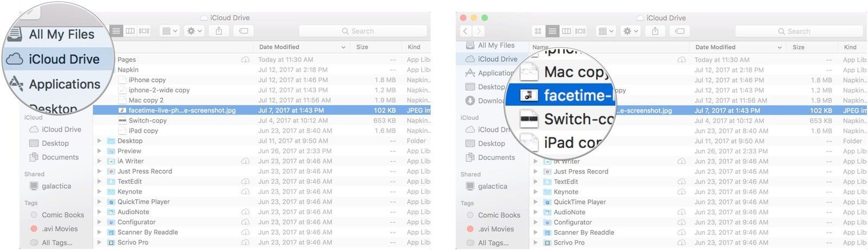Click Edit Tags button in left window toolbar
Image resolution: width=868 pixels, height=250 pixels.
pyautogui.click(x=244, y=31)
